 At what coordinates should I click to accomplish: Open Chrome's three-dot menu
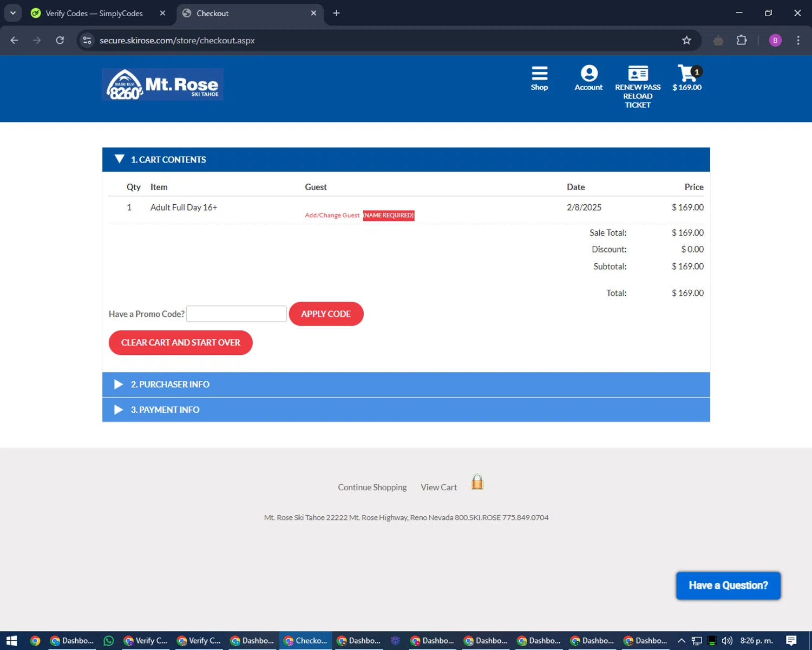[x=798, y=40]
